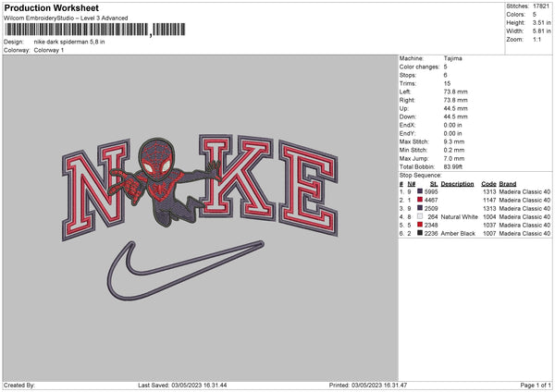Screen dimensions: 555x392
Task: Click the "44.5 mm" value in Up row
Action: (455, 108)
